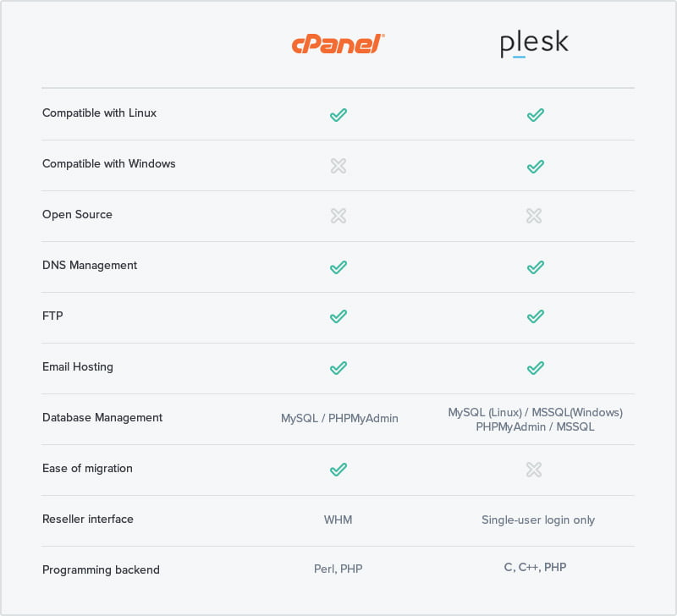Click the 'Database Management' row label

point(102,417)
